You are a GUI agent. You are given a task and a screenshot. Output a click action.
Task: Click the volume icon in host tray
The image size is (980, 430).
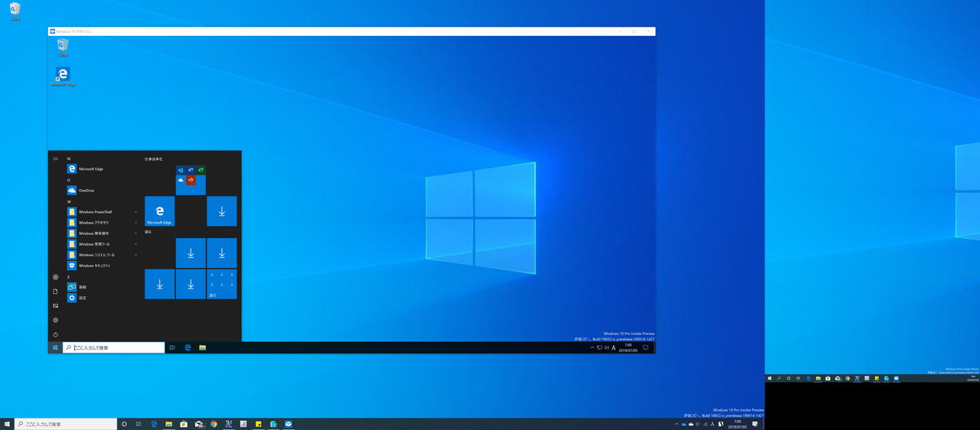pyautogui.click(x=697, y=424)
